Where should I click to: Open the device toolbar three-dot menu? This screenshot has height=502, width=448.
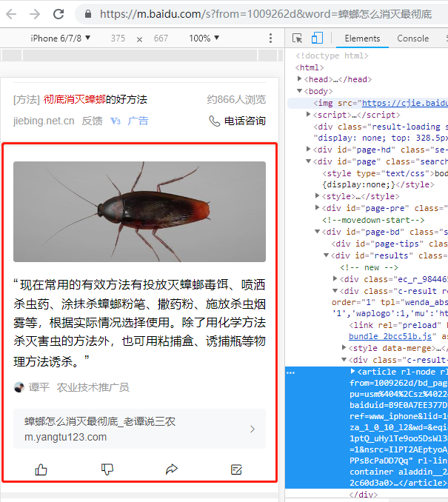(x=270, y=39)
